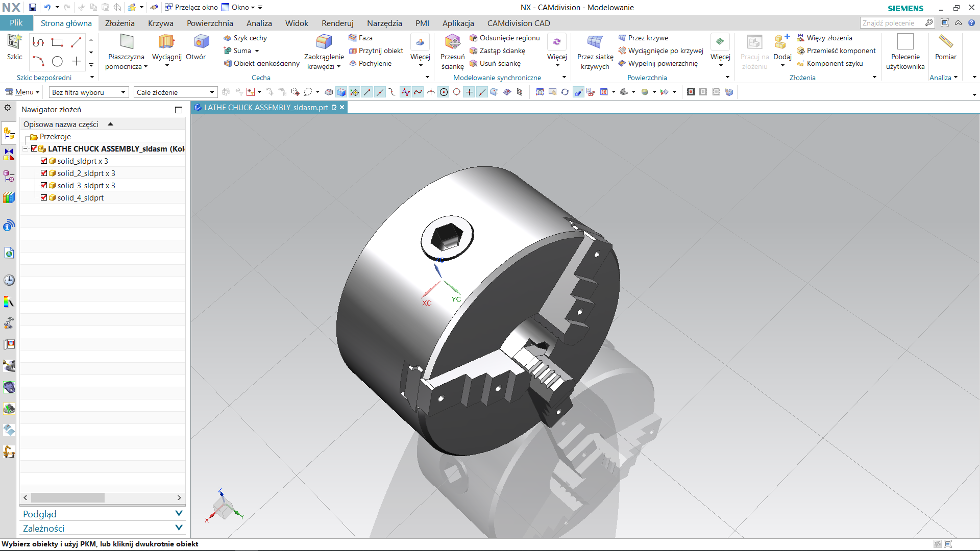Viewport: 980px width, 551px height.
Task: Click Zaokrąglenie krawędzi edge blend icon
Action: 324,41
